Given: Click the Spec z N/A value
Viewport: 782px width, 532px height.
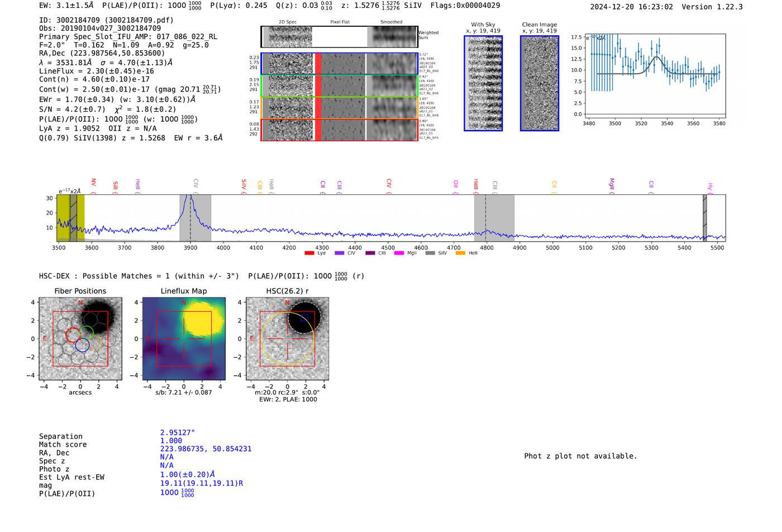Looking at the screenshot, I should click(x=166, y=457).
